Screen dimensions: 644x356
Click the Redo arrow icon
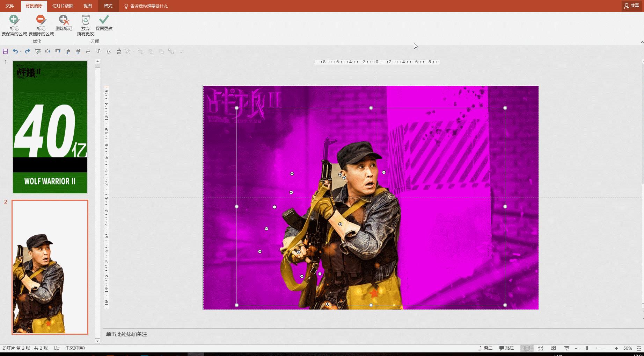[x=28, y=51]
